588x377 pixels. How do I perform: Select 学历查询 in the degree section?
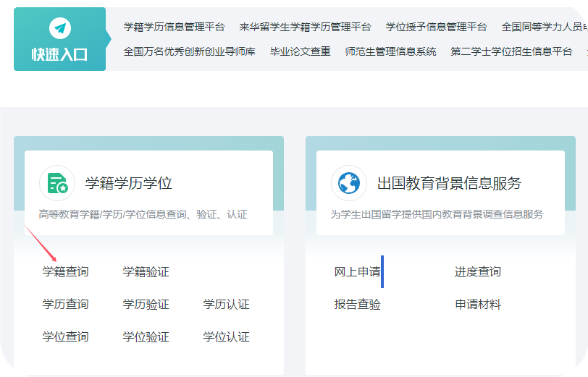[x=65, y=305]
